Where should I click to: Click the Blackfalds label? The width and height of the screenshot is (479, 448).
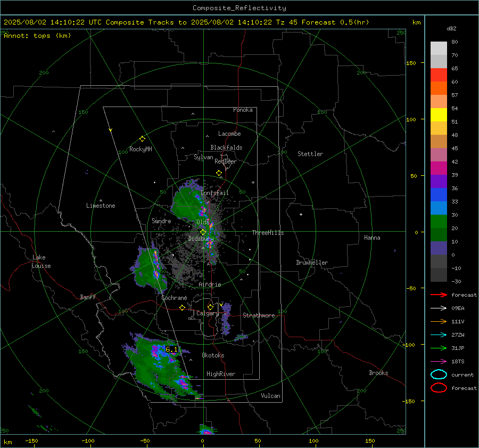tap(226, 148)
